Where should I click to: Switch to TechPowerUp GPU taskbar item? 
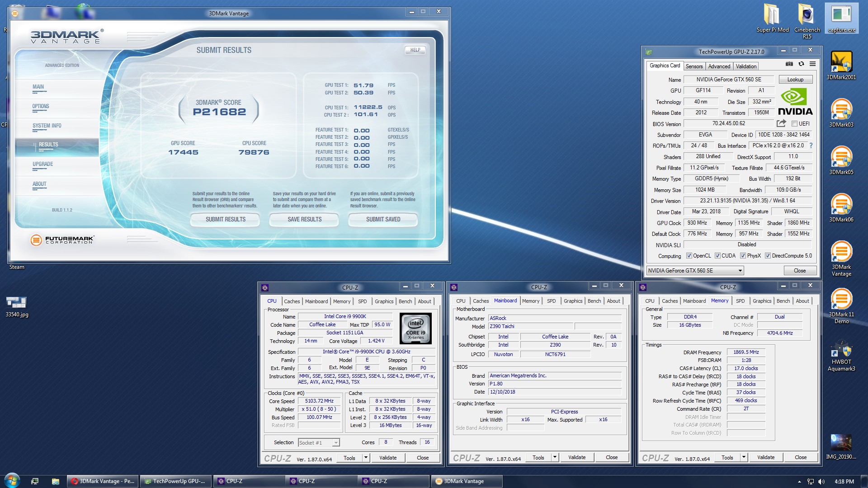(175, 481)
